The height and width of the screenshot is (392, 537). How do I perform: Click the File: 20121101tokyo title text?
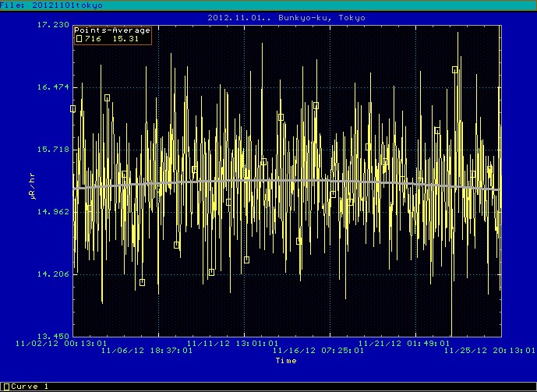[x=51, y=5]
